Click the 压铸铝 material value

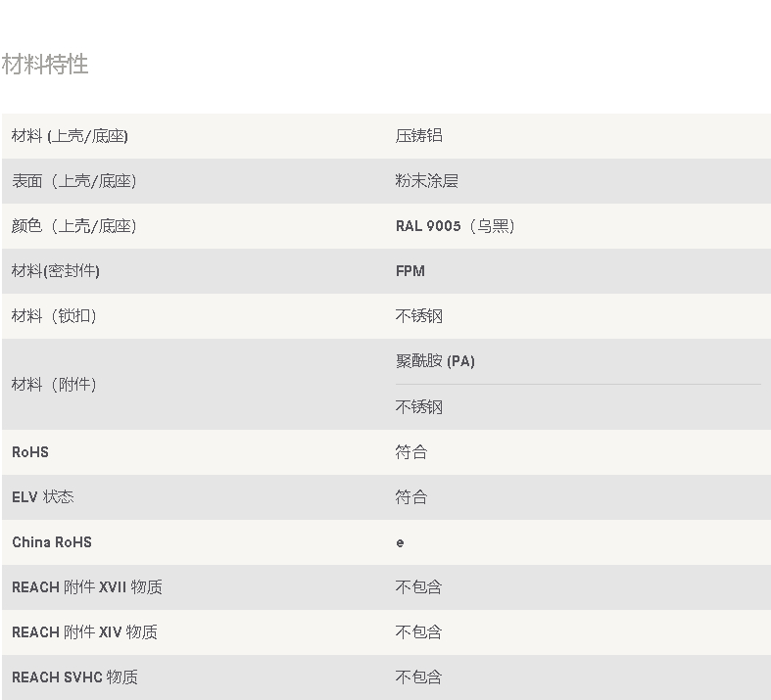tap(419, 135)
